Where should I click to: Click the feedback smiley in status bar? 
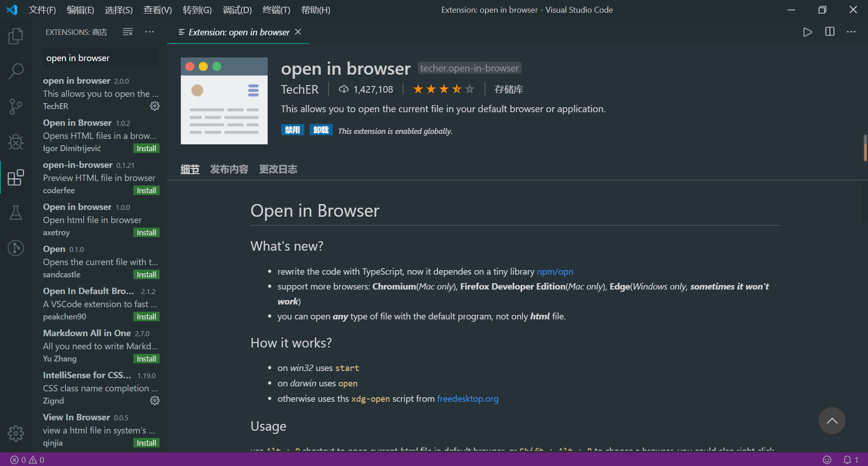pos(827,460)
